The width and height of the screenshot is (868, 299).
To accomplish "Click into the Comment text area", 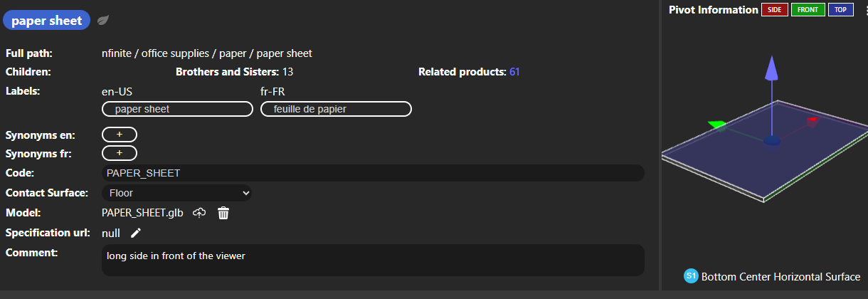I will pos(374,261).
